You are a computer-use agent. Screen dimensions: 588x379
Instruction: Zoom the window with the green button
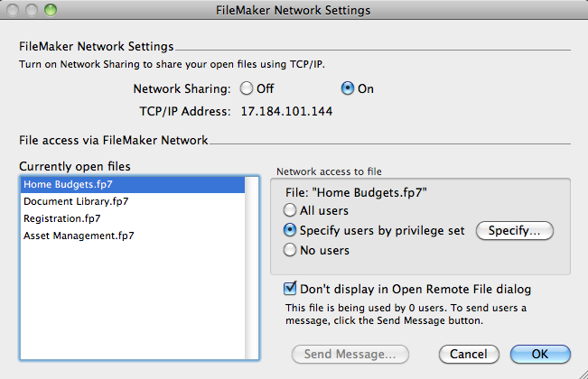point(49,10)
